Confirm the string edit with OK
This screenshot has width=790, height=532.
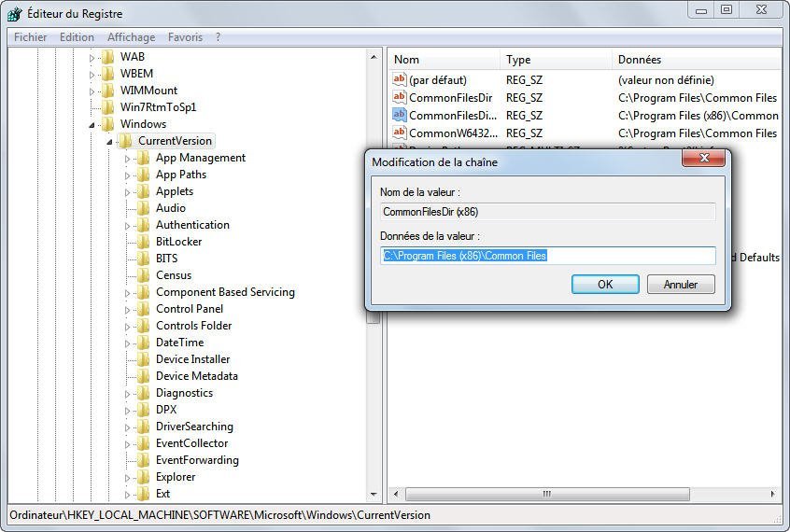click(x=605, y=284)
